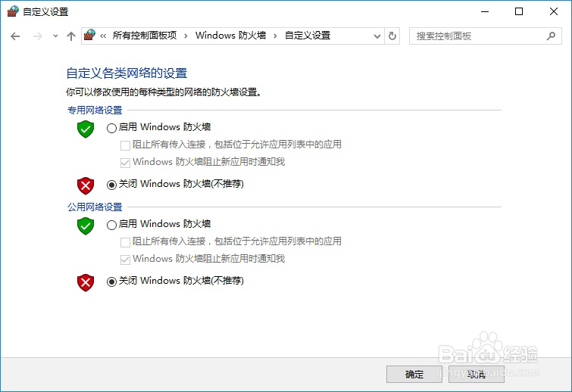
Task: Click the red shield icon under 公用网络设置
Action: click(x=86, y=283)
